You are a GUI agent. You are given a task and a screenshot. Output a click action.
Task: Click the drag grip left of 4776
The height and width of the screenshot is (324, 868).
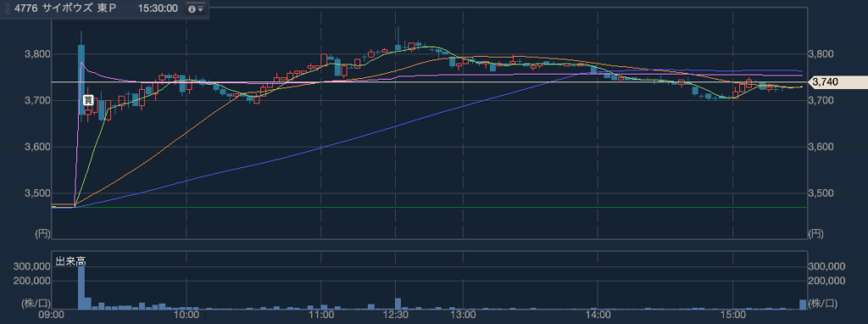point(8,8)
